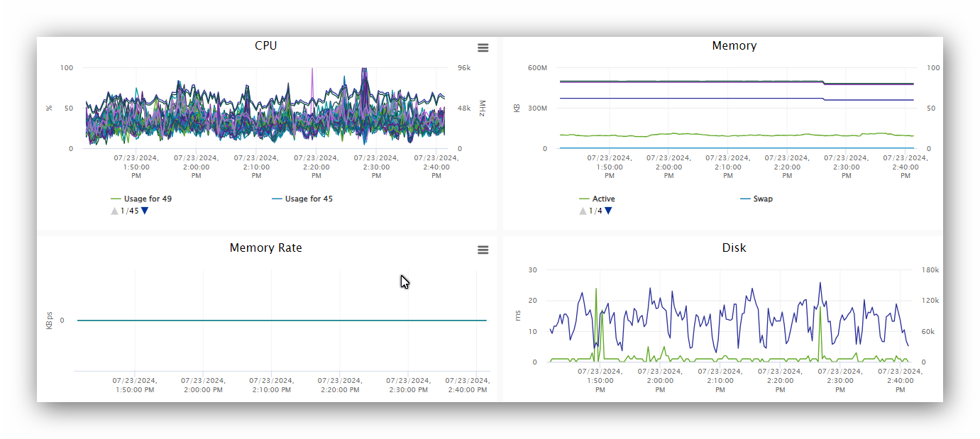This screenshot has height=439, width=980.
Task: Click the gray up arrow in Memory legend
Action: (x=583, y=211)
